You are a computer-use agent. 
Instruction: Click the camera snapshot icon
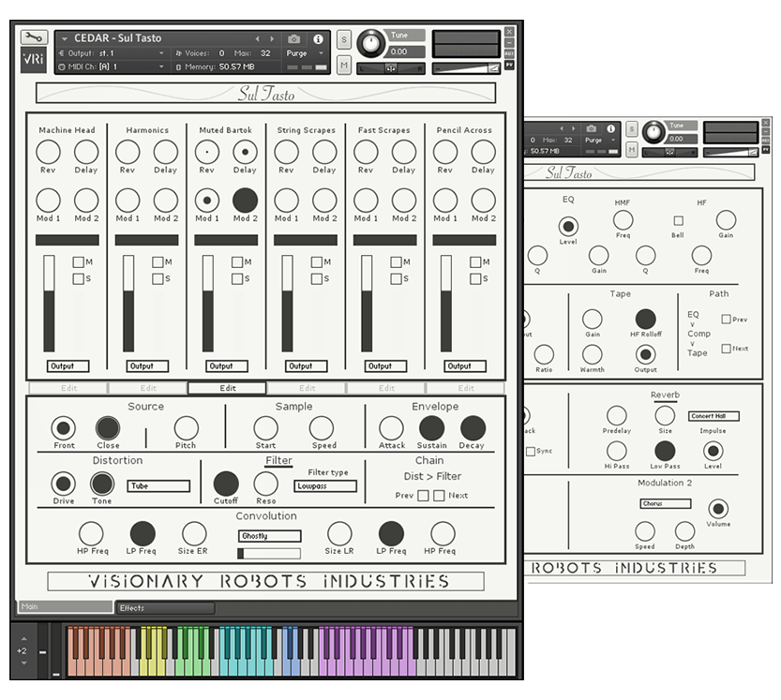tap(294, 39)
